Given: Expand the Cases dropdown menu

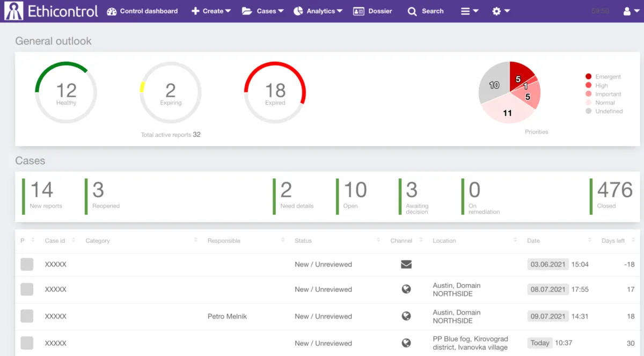Looking at the screenshot, I should click(262, 11).
